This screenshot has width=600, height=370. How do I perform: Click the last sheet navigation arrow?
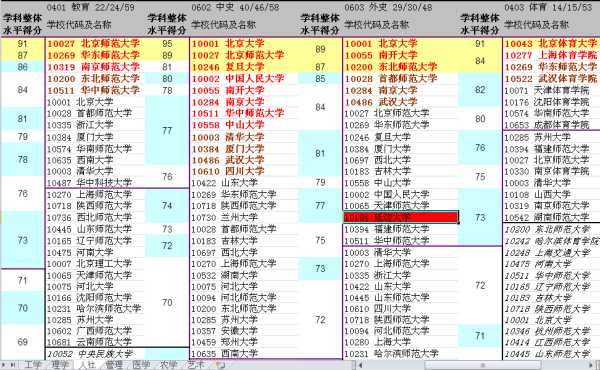pos(13,365)
